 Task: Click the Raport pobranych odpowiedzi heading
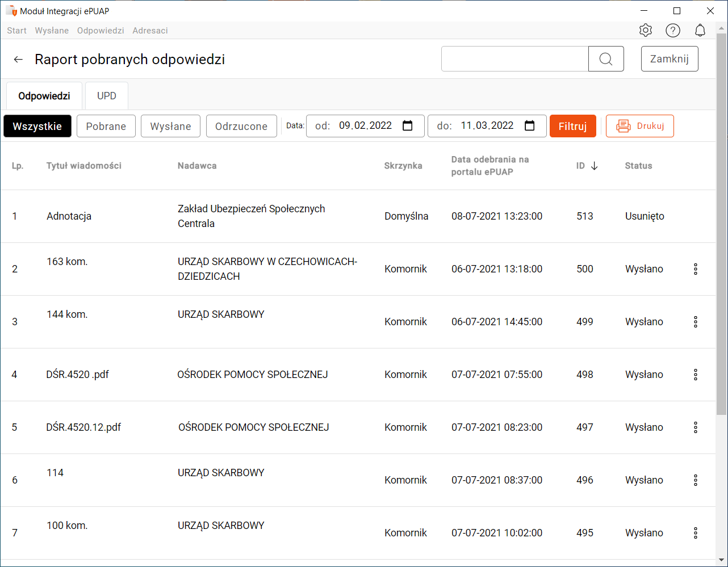pos(130,60)
